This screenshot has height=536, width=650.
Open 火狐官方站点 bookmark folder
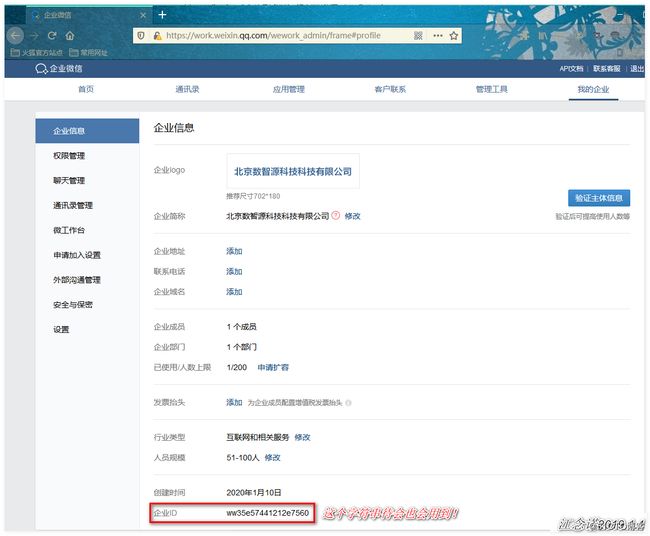(36, 53)
